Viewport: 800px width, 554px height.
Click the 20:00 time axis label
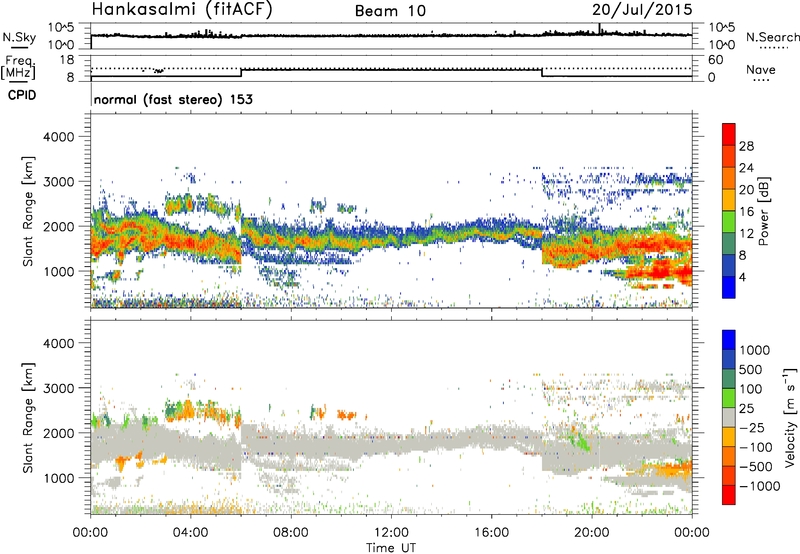click(592, 533)
